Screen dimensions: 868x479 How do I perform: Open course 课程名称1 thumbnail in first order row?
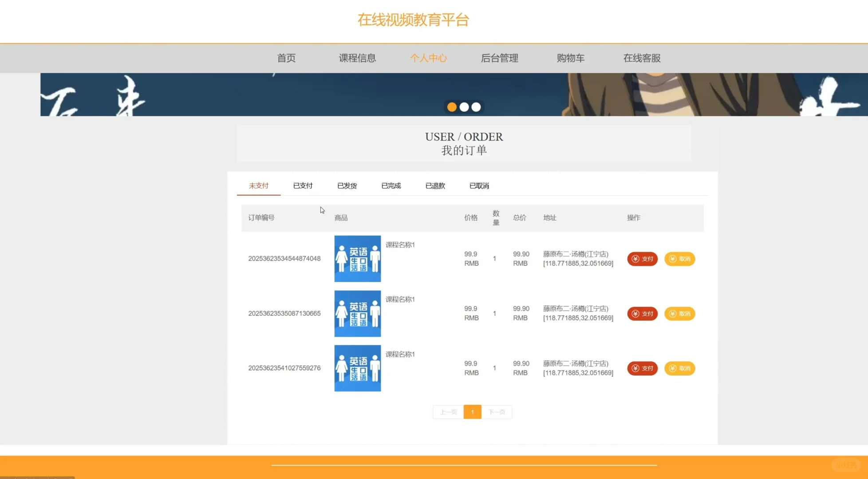point(357,259)
